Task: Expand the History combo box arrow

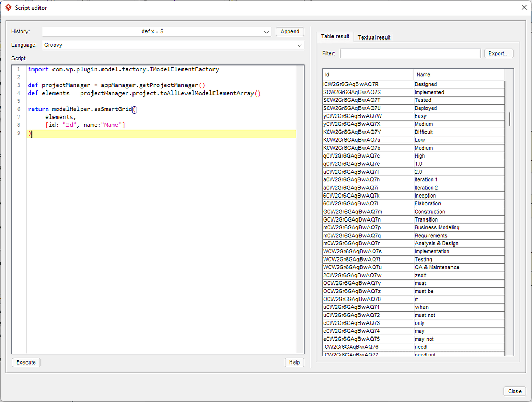Action: (x=267, y=31)
